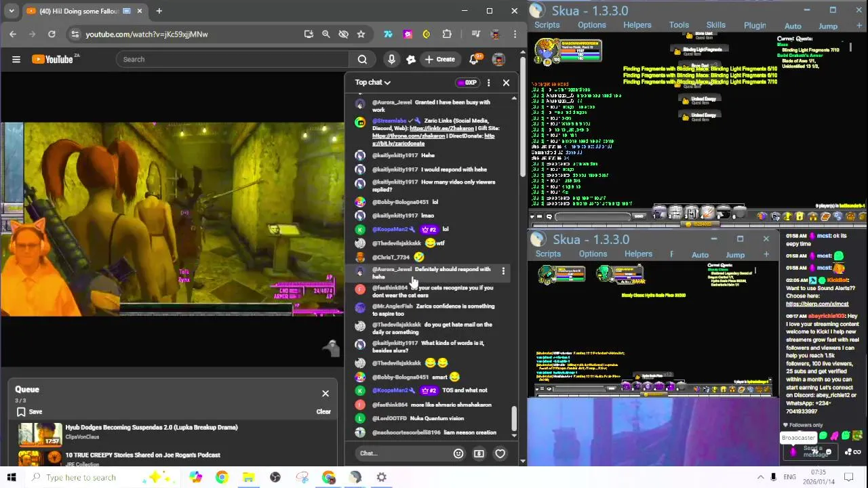Go to the YouTube home logo
This screenshot has height=488, width=868.
coord(54,59)
